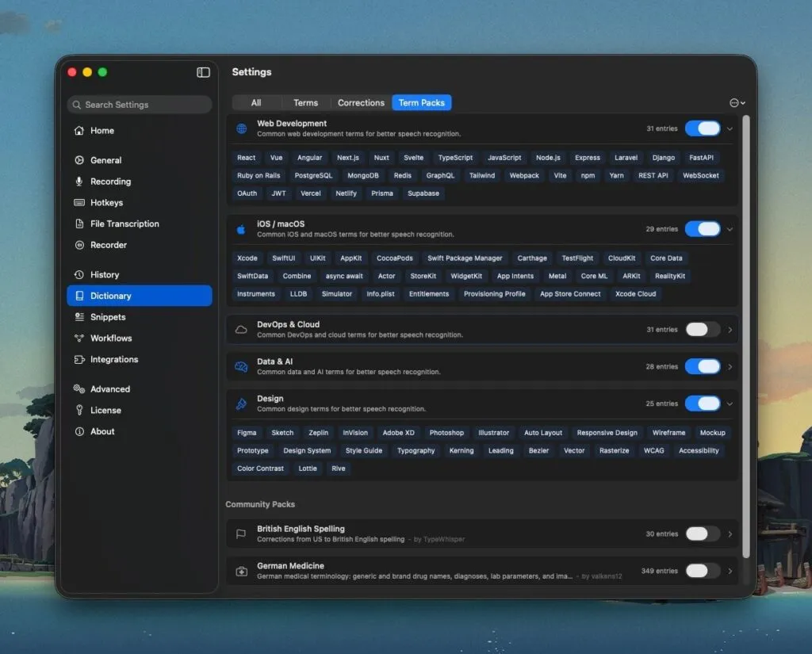Click the Design pen icon
Image resolution: width=812 pixels, height=654 pixels.
[241, 404]
